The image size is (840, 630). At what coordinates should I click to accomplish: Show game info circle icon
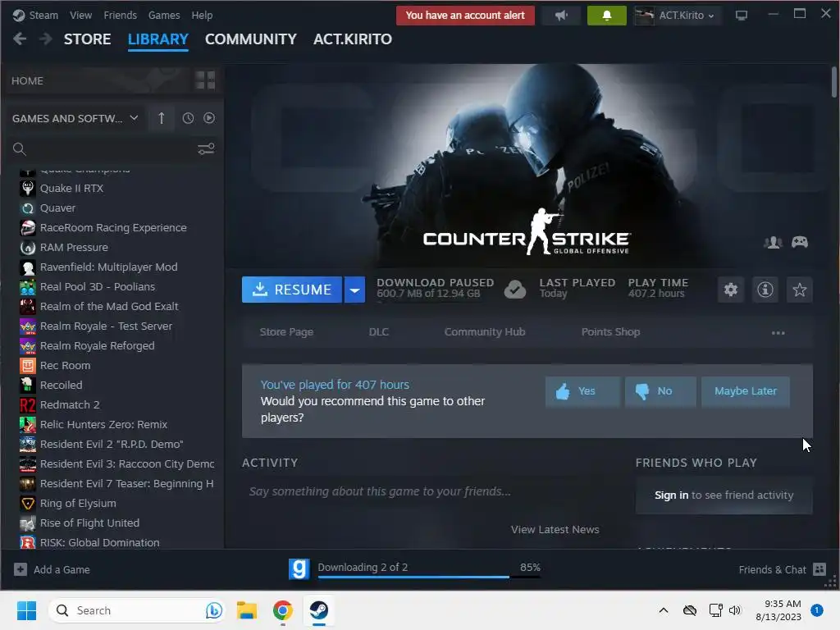tap(765, 290)
